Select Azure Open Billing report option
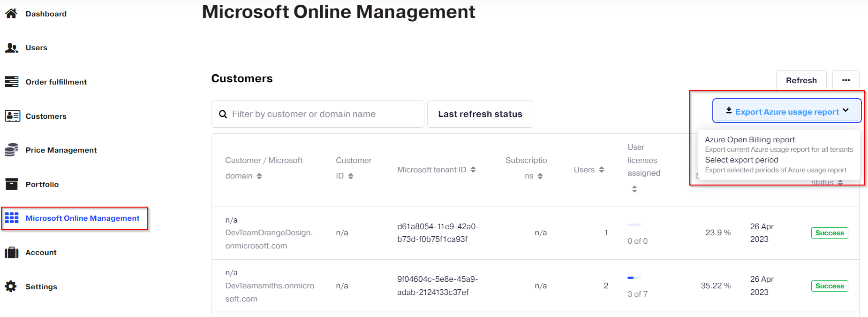 pos(750,140)
